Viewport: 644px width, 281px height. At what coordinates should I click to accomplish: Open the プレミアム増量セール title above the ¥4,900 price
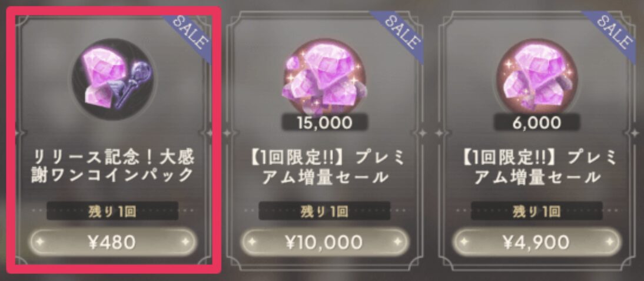pyautogui.click(x=537, y=167)
